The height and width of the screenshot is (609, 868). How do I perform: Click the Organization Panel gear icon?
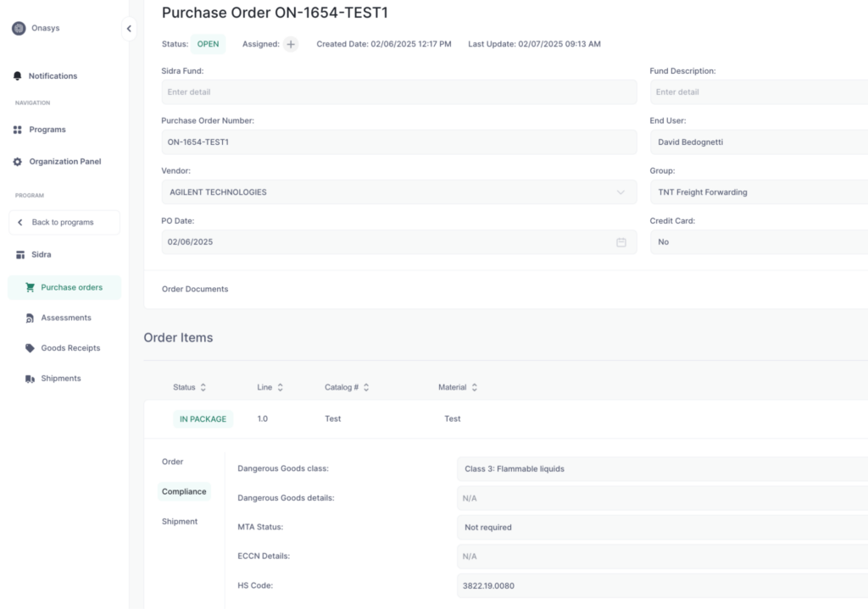[x=17, y=162]
